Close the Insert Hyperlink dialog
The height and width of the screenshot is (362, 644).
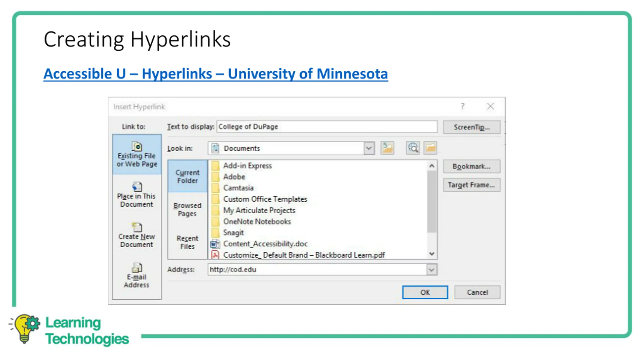click(490, 106)
